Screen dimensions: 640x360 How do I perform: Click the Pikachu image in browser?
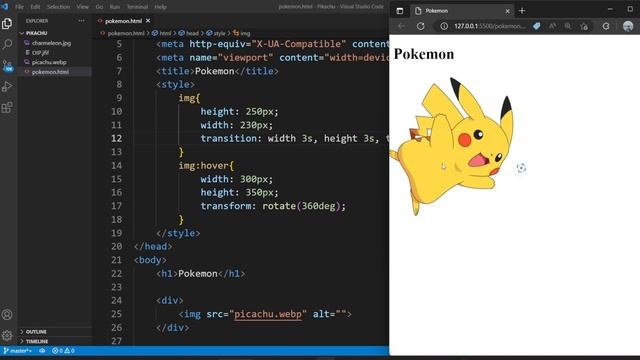coord(451,147)
